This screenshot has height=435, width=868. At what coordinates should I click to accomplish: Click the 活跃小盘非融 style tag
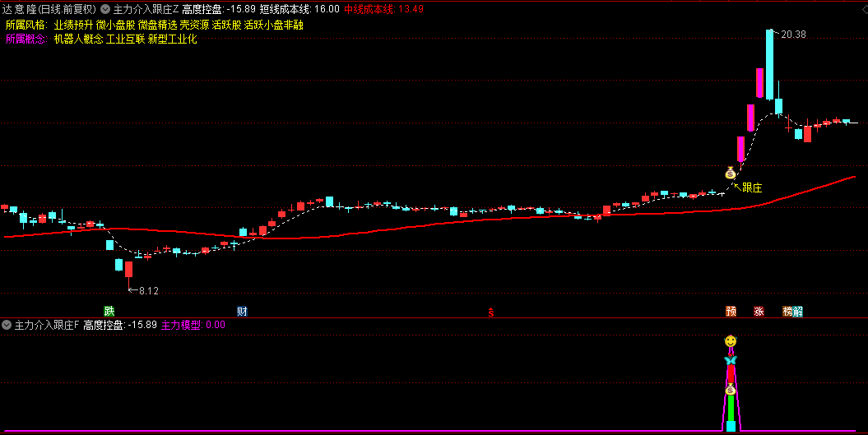[273, 25]
